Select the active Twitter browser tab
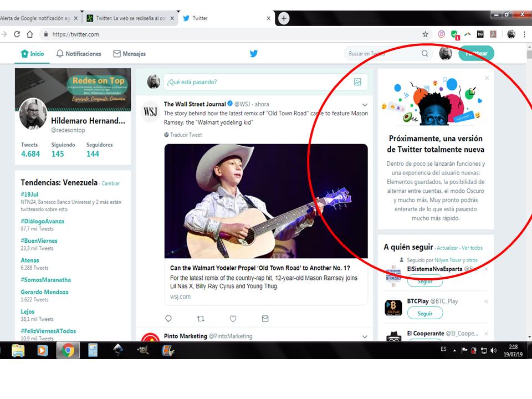 226,18
